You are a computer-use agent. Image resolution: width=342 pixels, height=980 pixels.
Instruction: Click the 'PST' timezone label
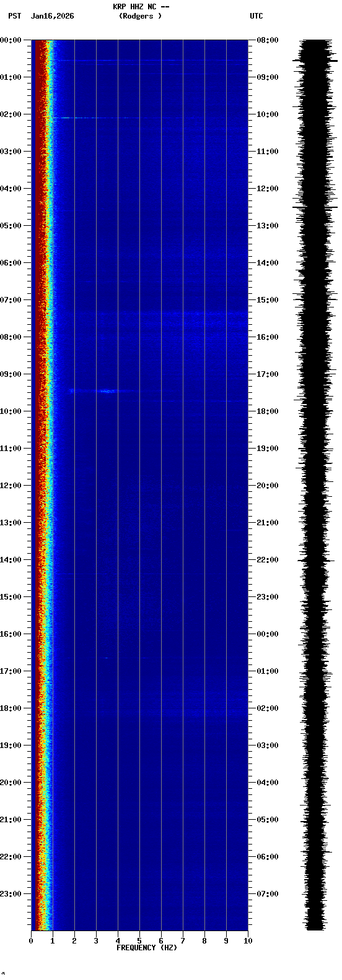click(15, 16)
